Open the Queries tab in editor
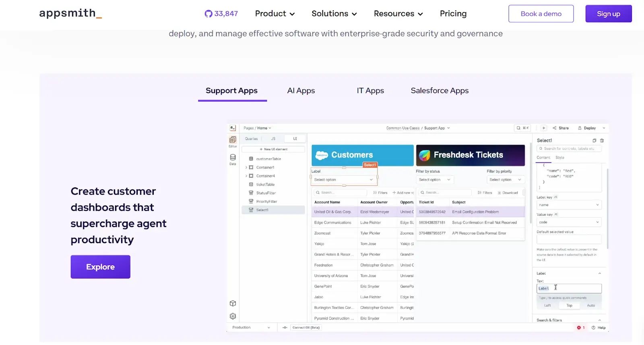 [252, 139]
